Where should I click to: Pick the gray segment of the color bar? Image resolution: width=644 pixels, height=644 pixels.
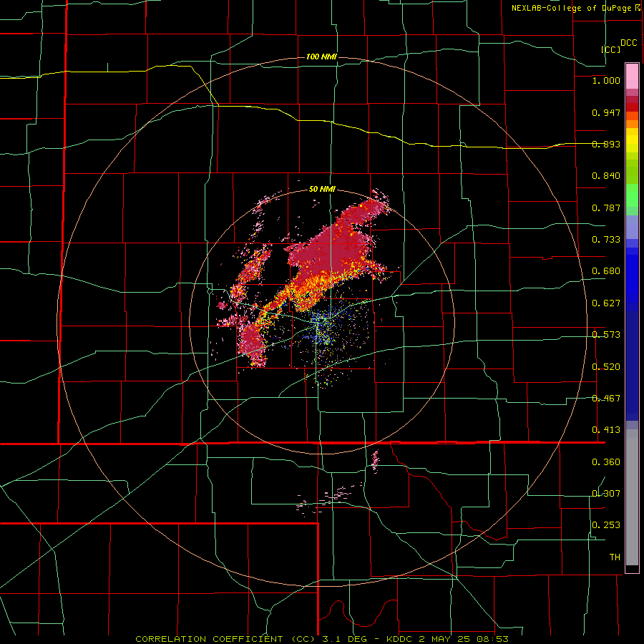[x=632, y=497]
